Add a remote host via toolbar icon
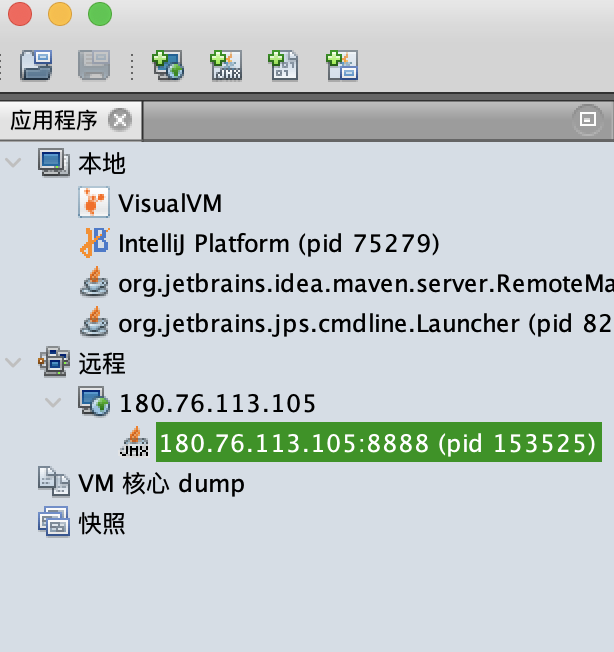 (168, 65)
